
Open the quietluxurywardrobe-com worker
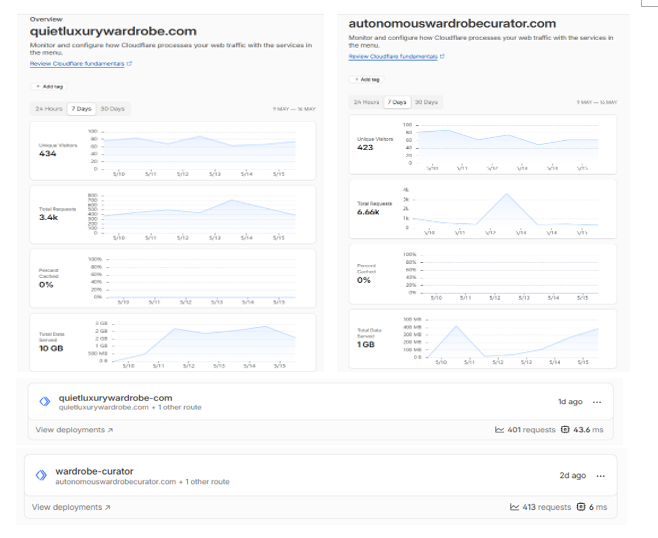tap(115, 398)
